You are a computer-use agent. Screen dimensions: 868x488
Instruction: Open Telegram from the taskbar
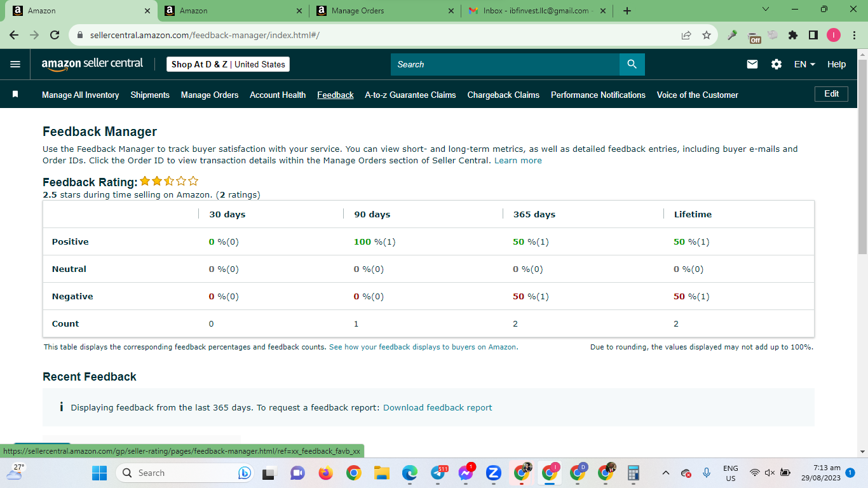438,473
